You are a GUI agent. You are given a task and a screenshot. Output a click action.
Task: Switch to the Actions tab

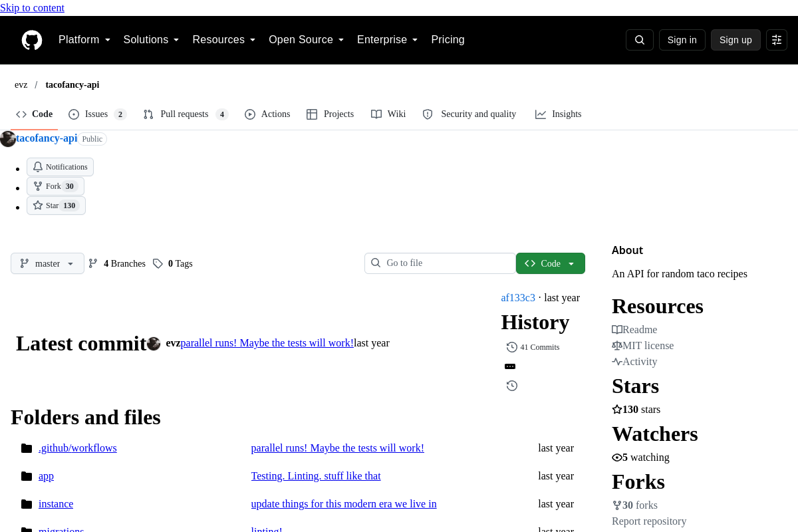(267, 114)
